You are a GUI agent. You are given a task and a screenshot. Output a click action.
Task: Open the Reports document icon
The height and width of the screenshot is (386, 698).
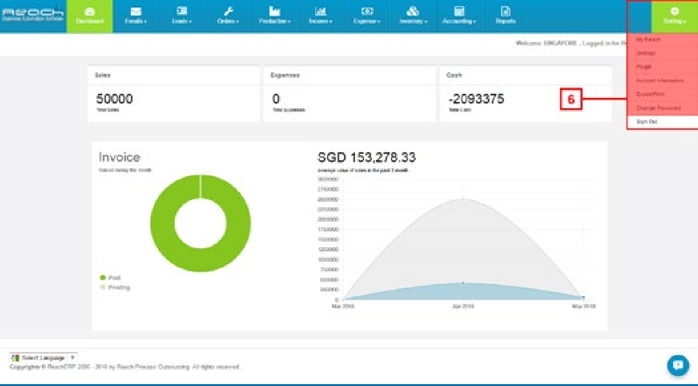[x=505, y=12]
